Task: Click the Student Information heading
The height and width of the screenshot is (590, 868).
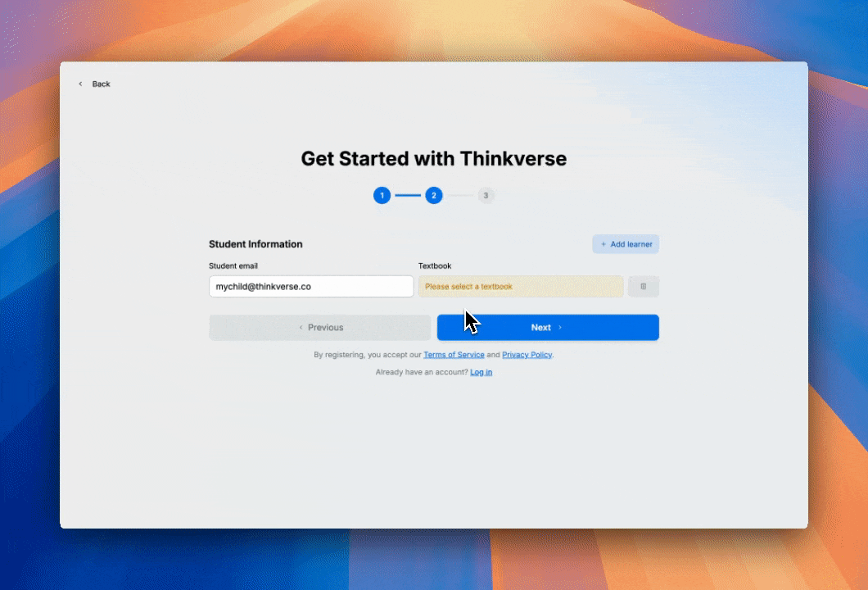Action: (255, 244)
